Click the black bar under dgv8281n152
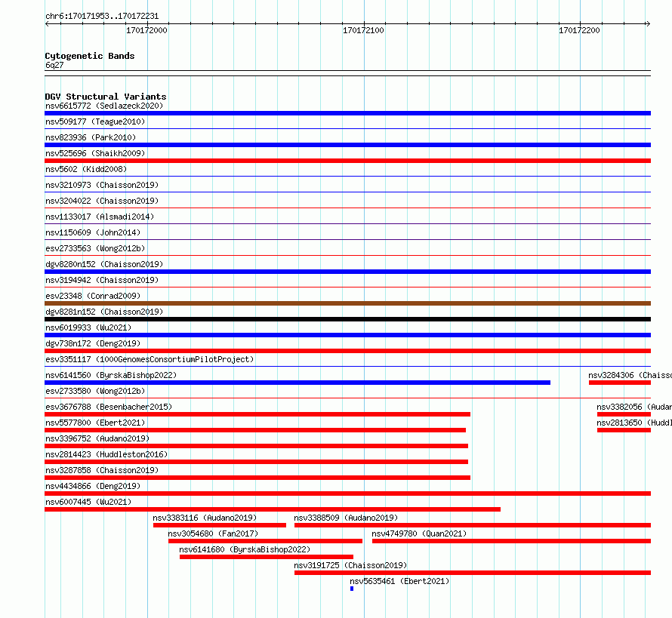This screenshot has height=618, width=672. (347, 319)
